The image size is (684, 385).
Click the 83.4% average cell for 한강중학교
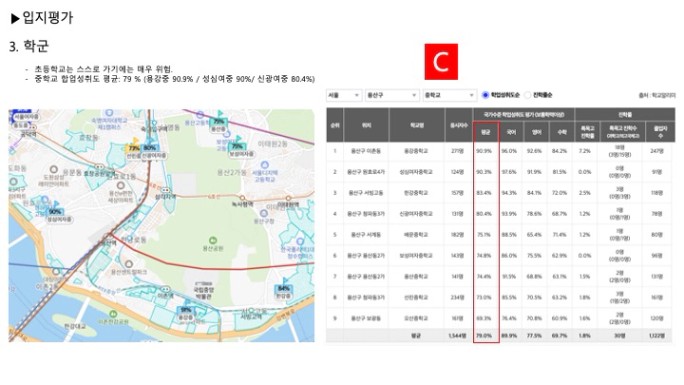click(x=484, y=193)
